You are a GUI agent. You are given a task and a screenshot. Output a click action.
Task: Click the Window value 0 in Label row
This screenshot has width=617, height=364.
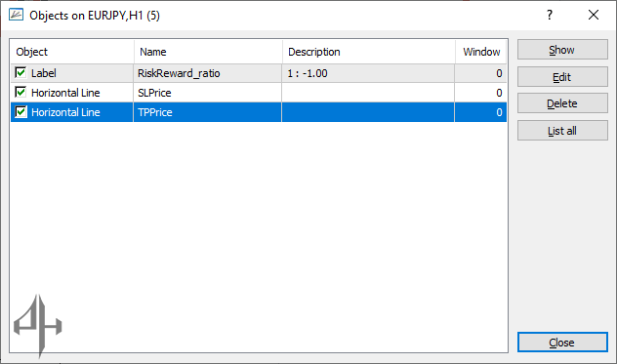point(499,73)
